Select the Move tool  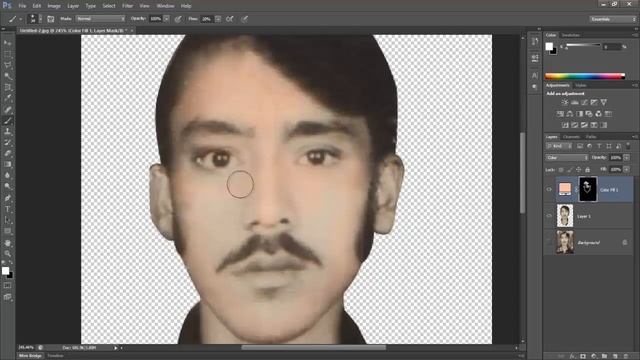[x=7, y=43]
